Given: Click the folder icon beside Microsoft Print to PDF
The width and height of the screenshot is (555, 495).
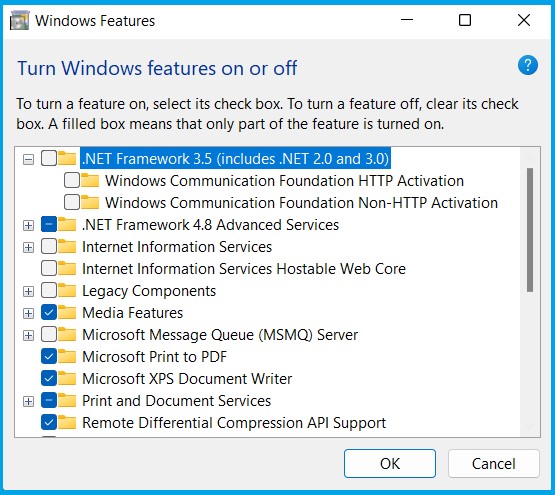Looking at the screenshot, I should (67, 357).
